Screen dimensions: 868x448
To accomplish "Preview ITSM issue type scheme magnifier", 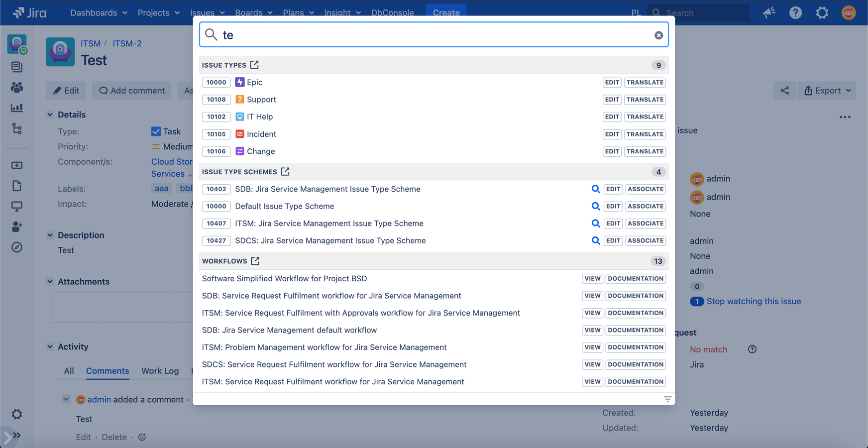I will (595, 224).
